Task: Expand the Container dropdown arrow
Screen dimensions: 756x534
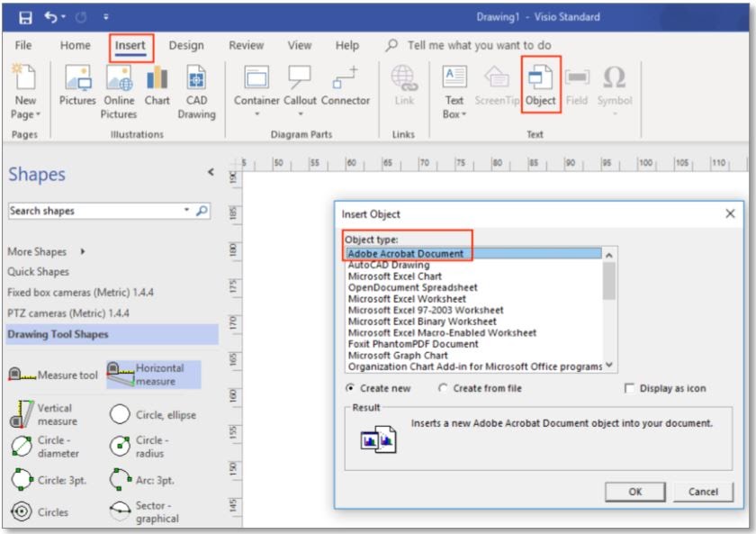Action: pos(257,114)
